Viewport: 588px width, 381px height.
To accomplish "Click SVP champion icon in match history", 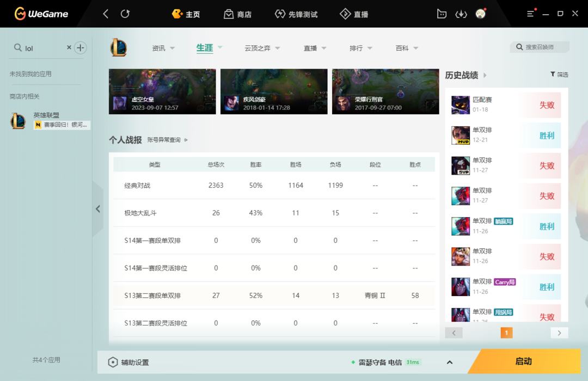I will pos(461,166).
